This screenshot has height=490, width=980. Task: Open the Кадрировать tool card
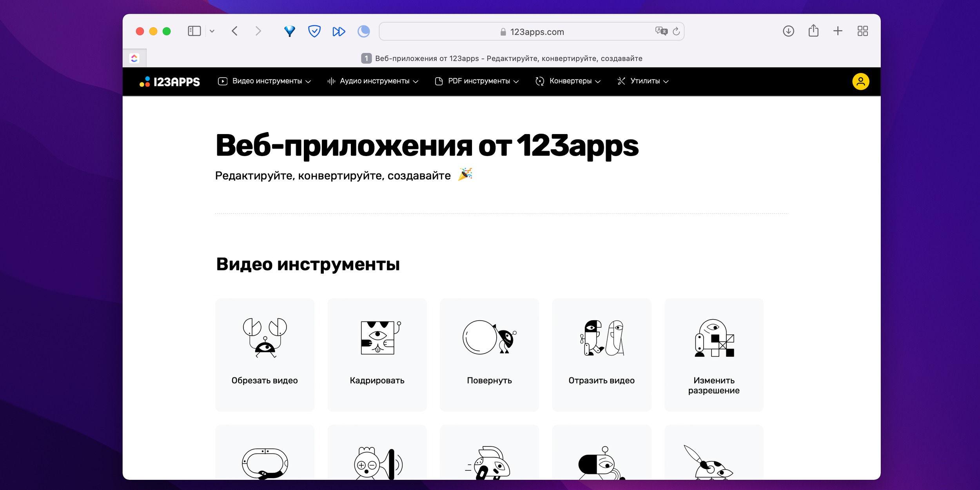click(x=377, y=355)
